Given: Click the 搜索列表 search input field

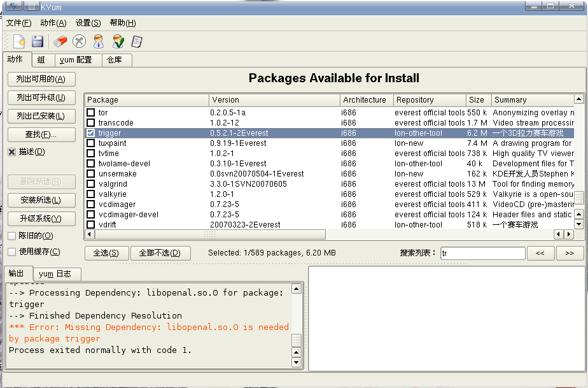Looking at the screenshot, I should click(482, 253).
